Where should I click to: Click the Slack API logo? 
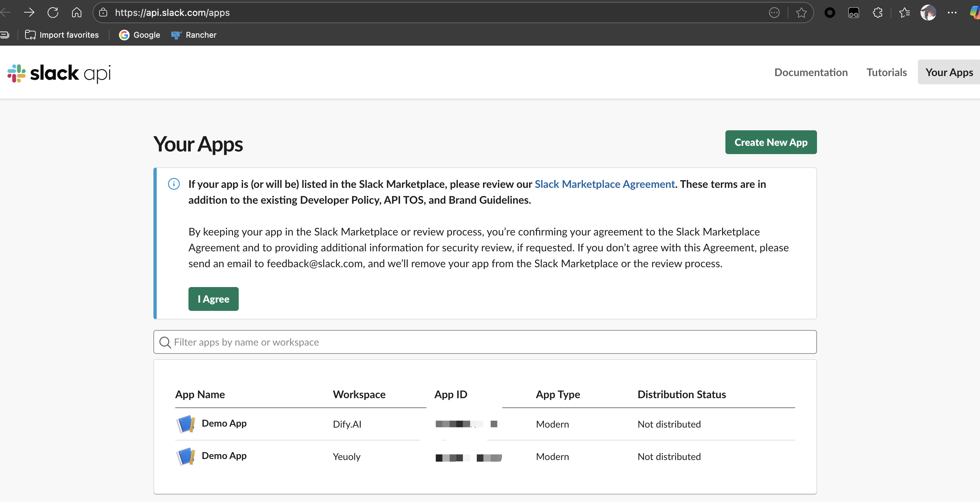click(59, 73)
